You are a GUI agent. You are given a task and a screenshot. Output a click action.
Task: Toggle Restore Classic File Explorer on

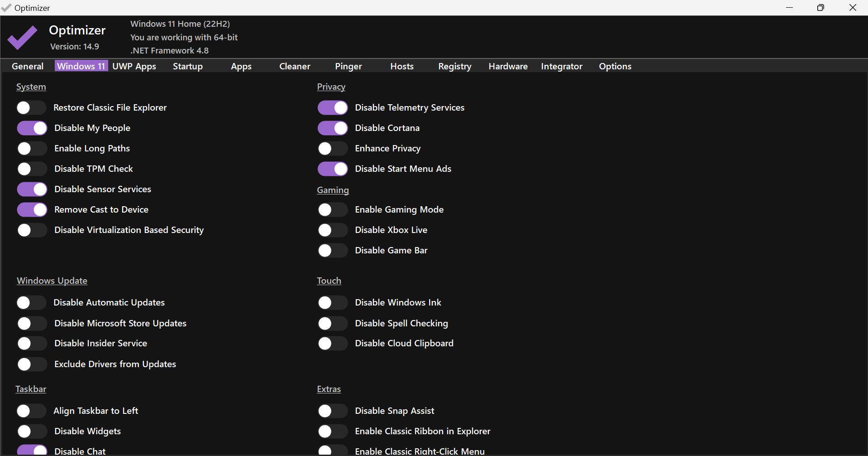coord(31,107)
